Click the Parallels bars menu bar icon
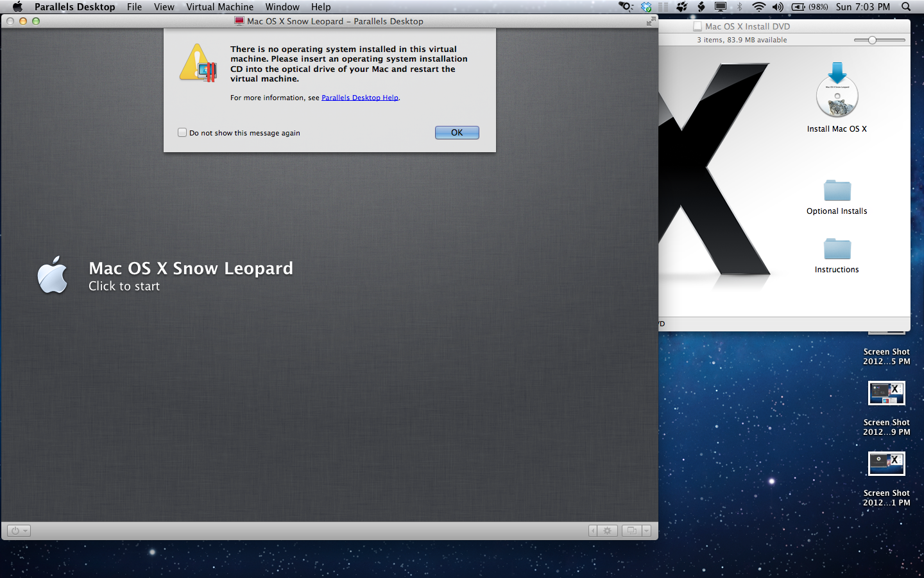 [x=663, y=7]
